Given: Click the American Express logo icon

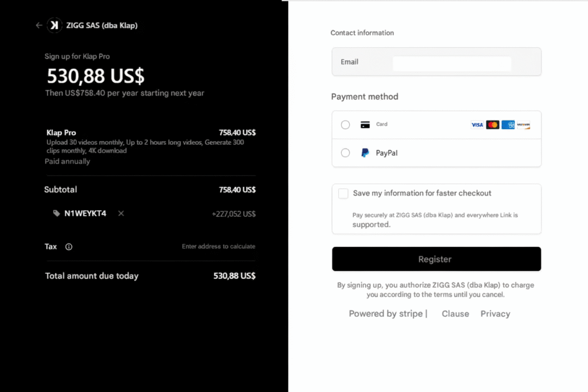Looking at the screenshot, I should click(508, 125).
